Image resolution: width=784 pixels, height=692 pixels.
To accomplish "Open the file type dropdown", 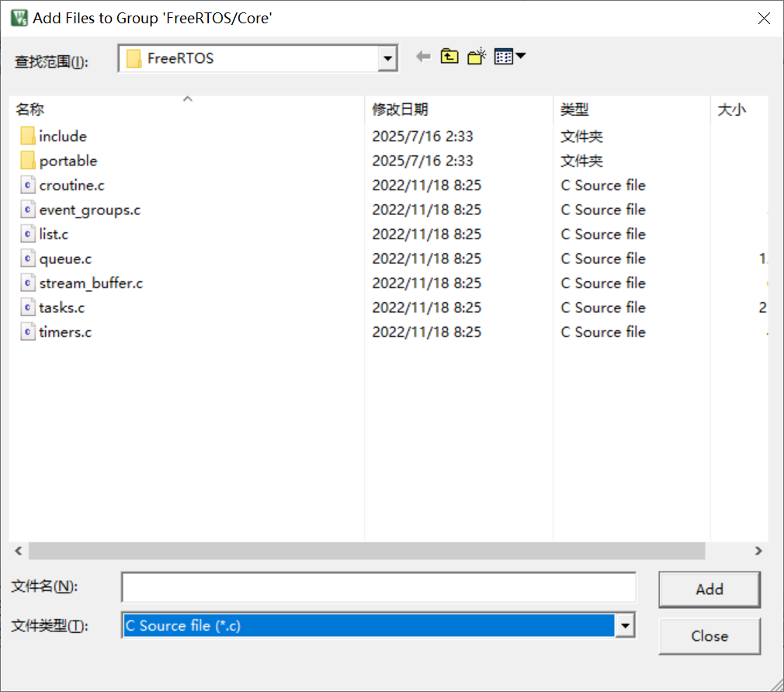I will pyautogui.click(x=625, y=625).
